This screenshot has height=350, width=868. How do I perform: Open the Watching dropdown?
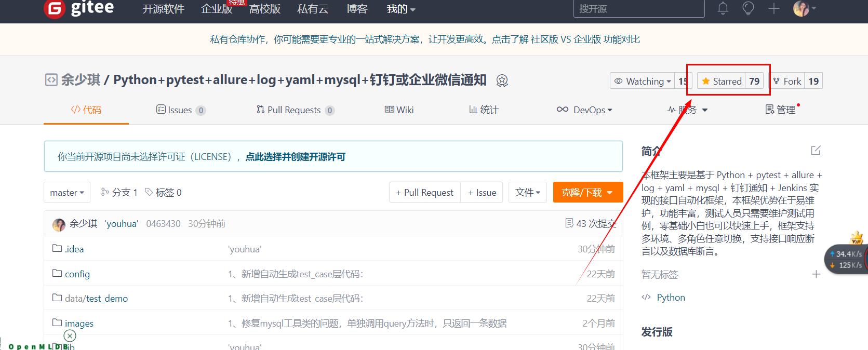pyautogui.click(x=643, y=81)
